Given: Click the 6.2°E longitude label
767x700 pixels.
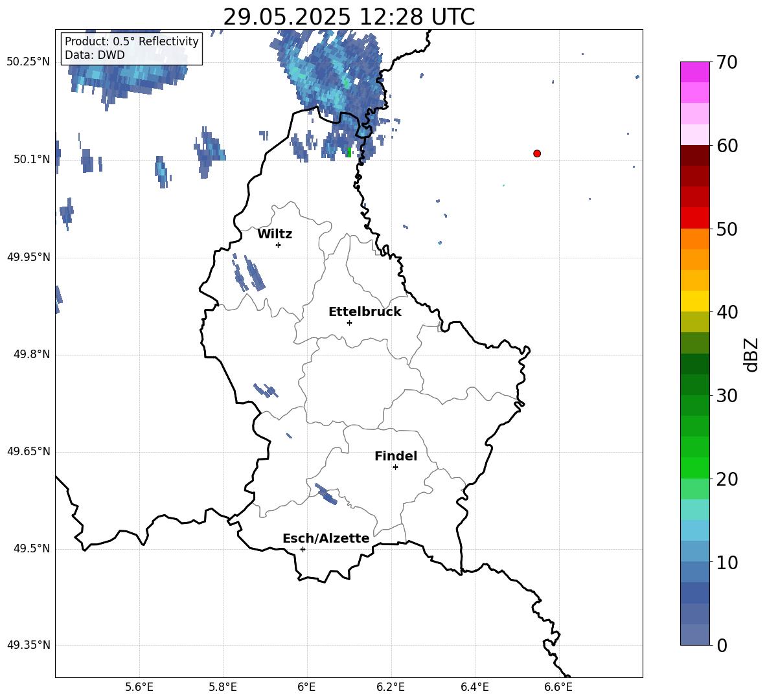Looking at the screenshot, I should tap(391, 687).
